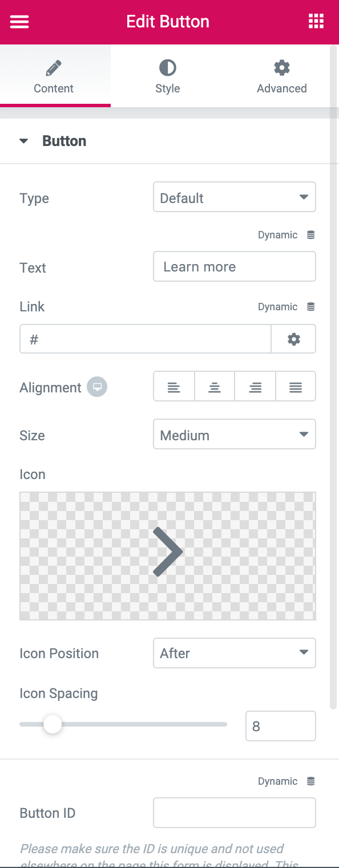Select center alignment for the button
The width and height of the screenshot is (339, 868).
(214, 386)
